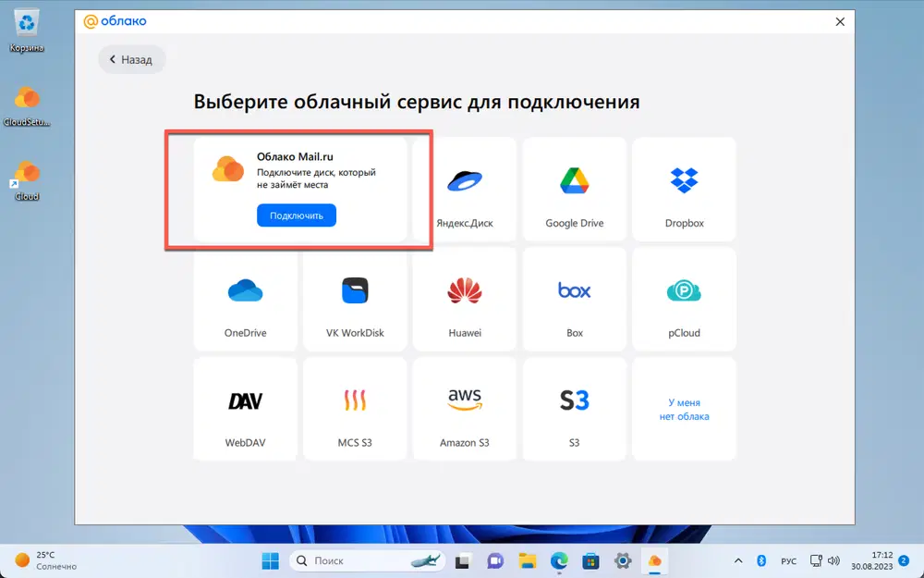Click the Облако Mail.ru cloud logo

pos(228,169)
